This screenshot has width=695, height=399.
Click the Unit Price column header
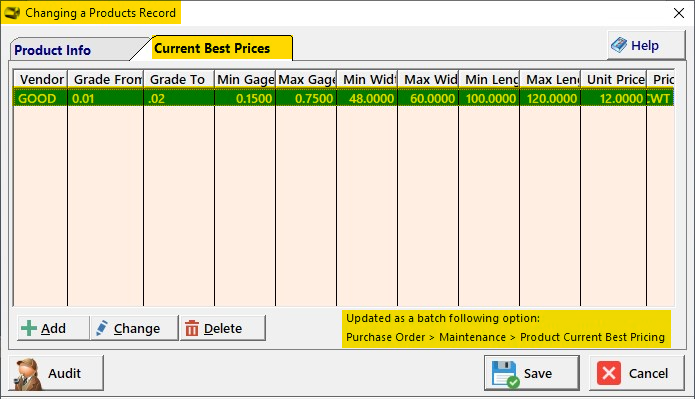coord(613,79)
